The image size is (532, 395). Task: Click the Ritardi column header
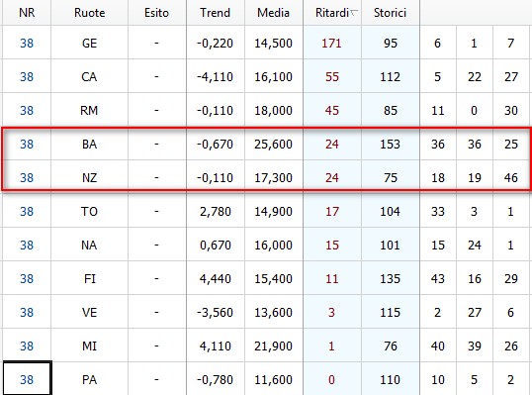click(332, 13)
